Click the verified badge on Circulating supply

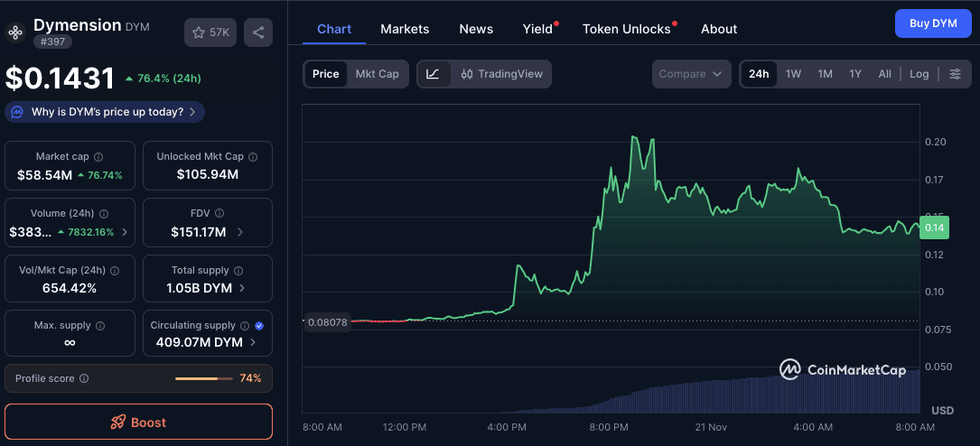[259, 325]
